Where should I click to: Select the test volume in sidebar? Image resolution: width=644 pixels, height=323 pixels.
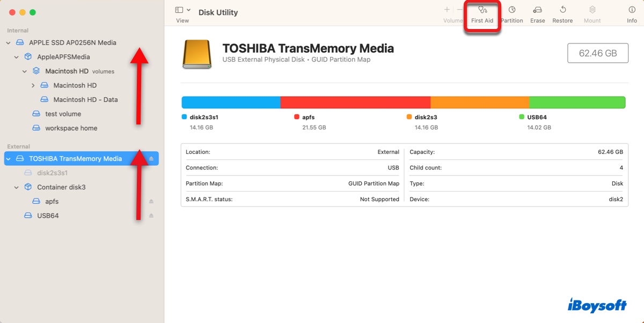coord(63,114)
